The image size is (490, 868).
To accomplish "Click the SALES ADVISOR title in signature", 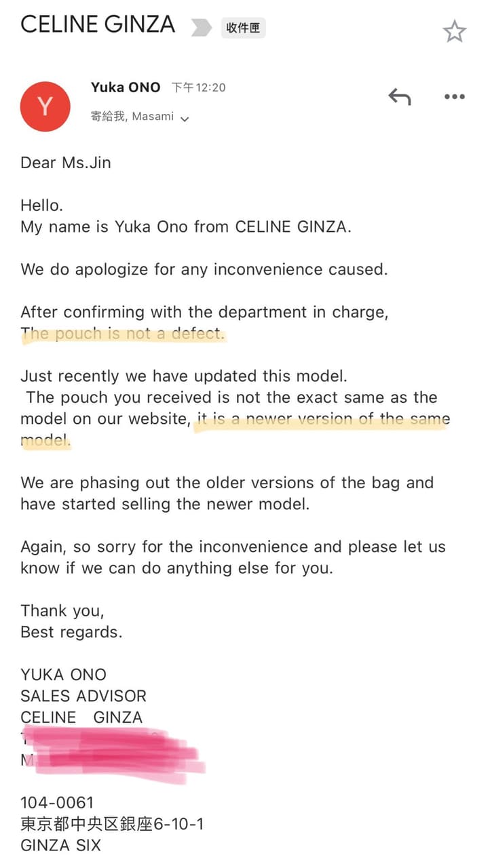I will [x=83, y=696].
